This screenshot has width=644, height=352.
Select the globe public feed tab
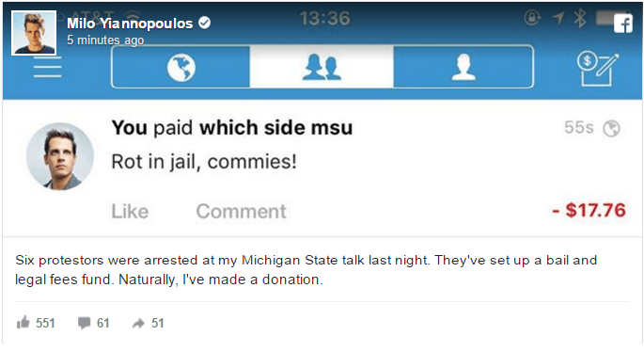pyautogui.click(x=181, y=67)
